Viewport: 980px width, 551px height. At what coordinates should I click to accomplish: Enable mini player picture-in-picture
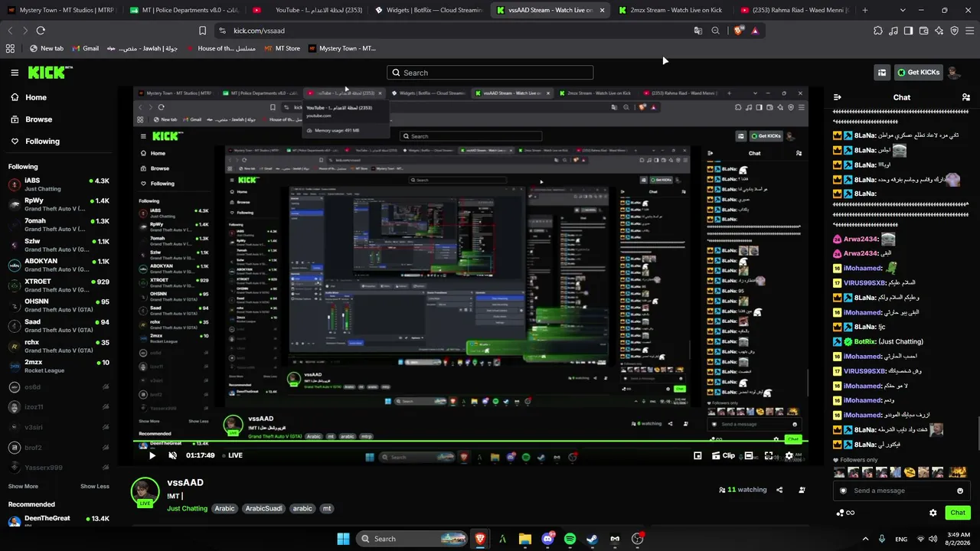697,455
